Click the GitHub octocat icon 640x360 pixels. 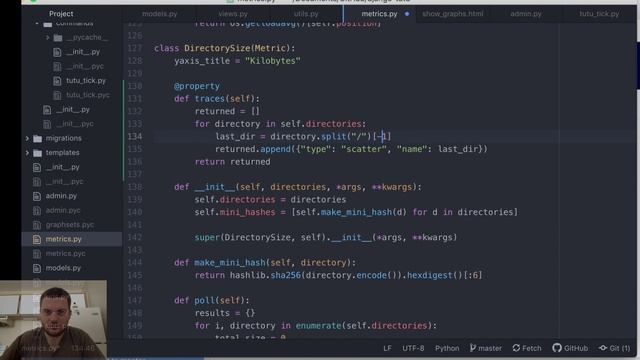click(x=557, y=348)
